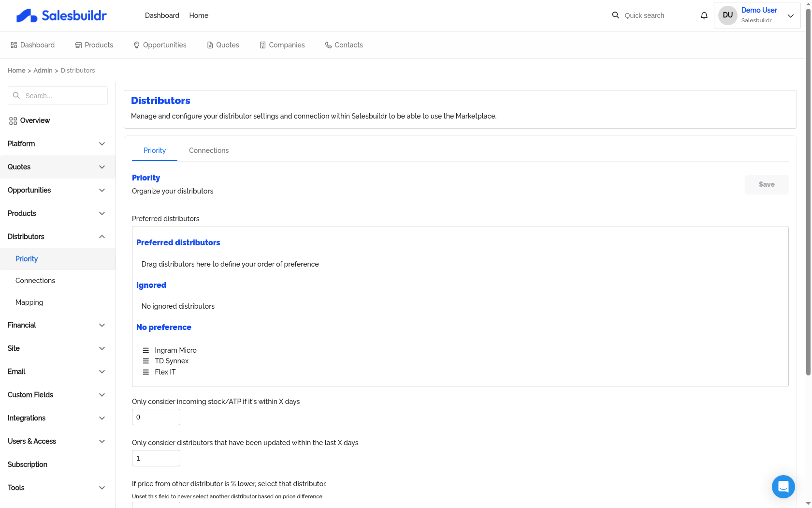This screenshot has width=812, height=508.
Task: Go to Admin breadcrumb link
Action: click(x=43, y=71)
